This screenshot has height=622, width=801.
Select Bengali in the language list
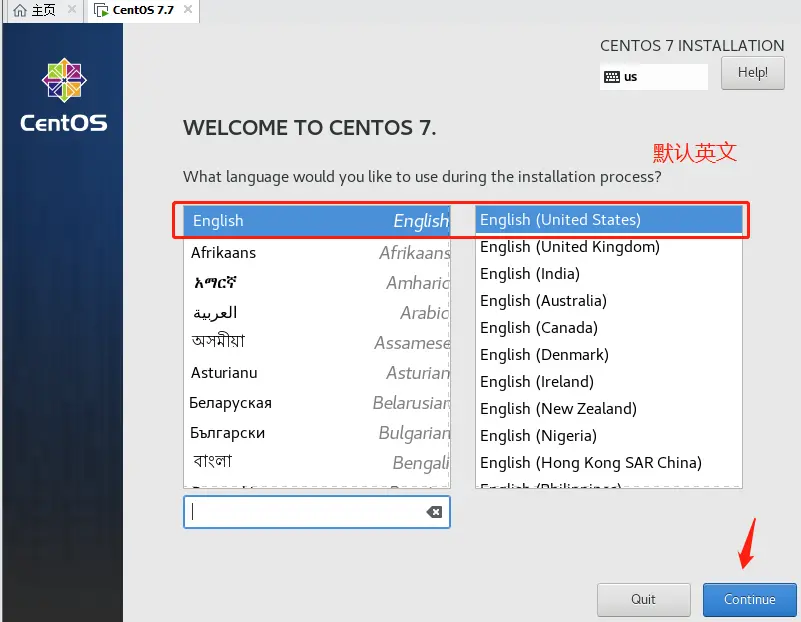(317, 463)
